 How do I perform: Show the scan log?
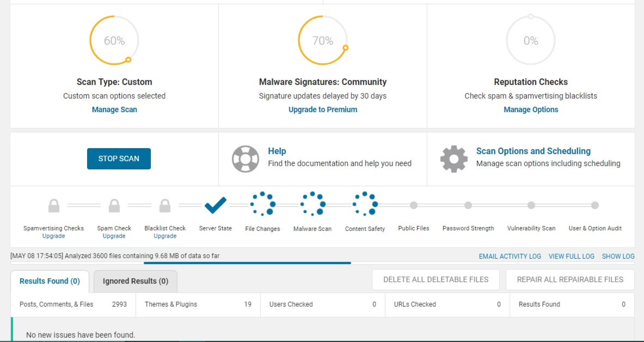click(618, 256)
